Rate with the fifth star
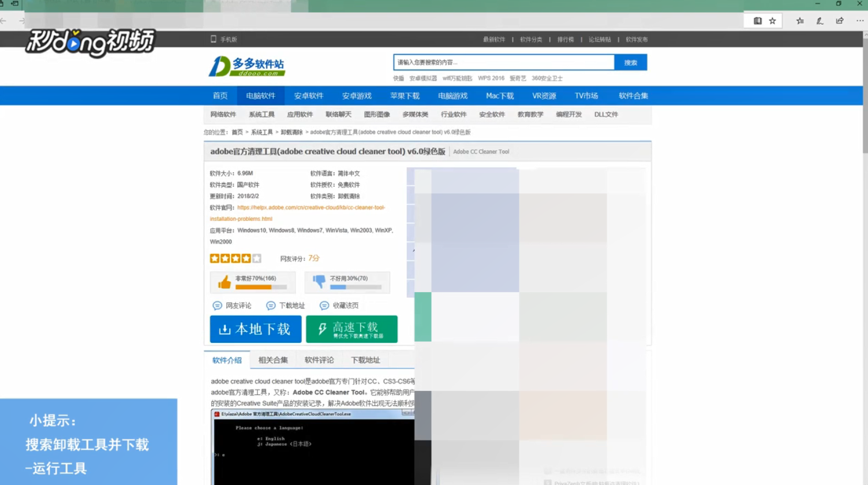Viewport: 868px width, 485px height. click(x=257, y=259)
